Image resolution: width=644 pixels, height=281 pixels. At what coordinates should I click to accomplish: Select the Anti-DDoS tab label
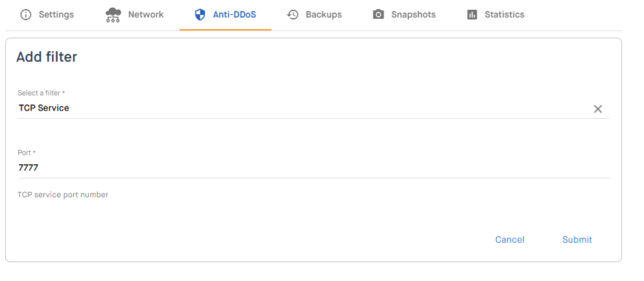click(x=235, y=14)
